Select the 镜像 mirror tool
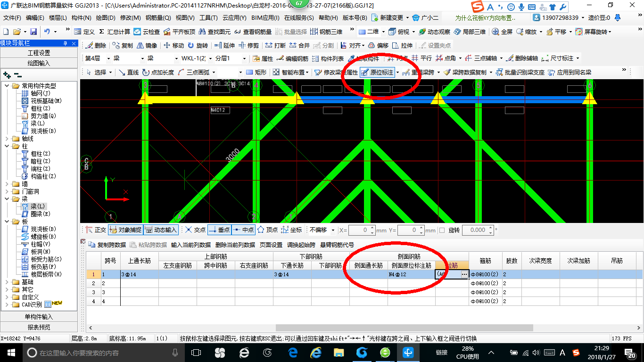 (147, 45)
